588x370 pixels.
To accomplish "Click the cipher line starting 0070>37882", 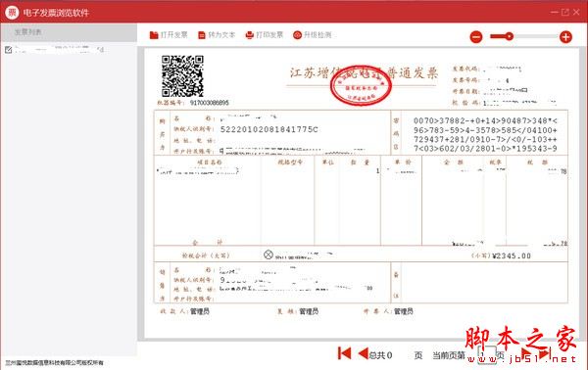I will [x=485, y=121].
